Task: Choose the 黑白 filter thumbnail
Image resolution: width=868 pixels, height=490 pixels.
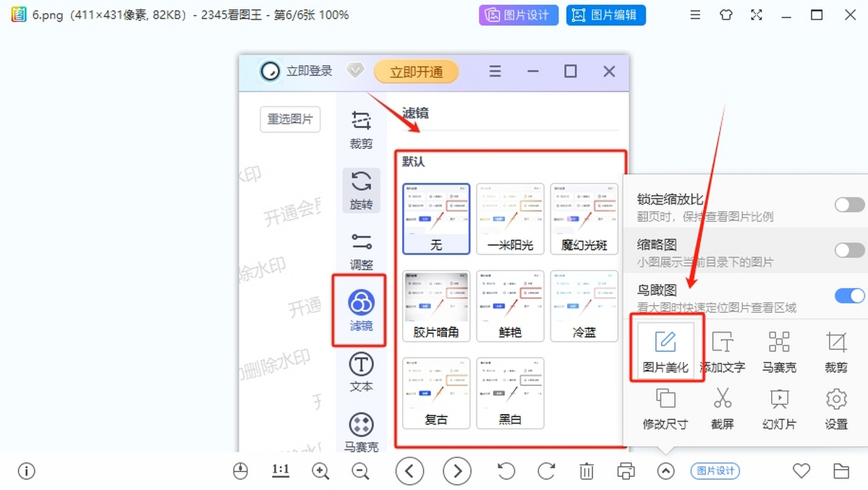Action: [510, 393]
